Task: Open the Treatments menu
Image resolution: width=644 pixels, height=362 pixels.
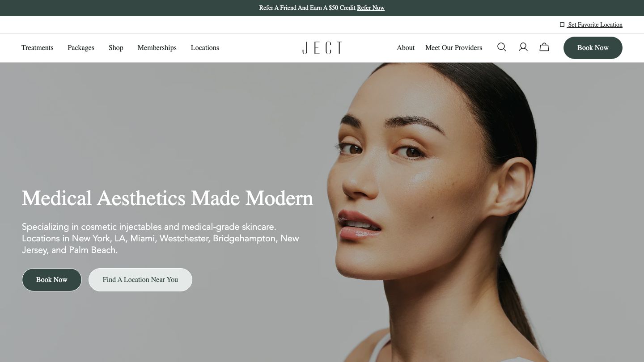Action: (x=37, y=48)
